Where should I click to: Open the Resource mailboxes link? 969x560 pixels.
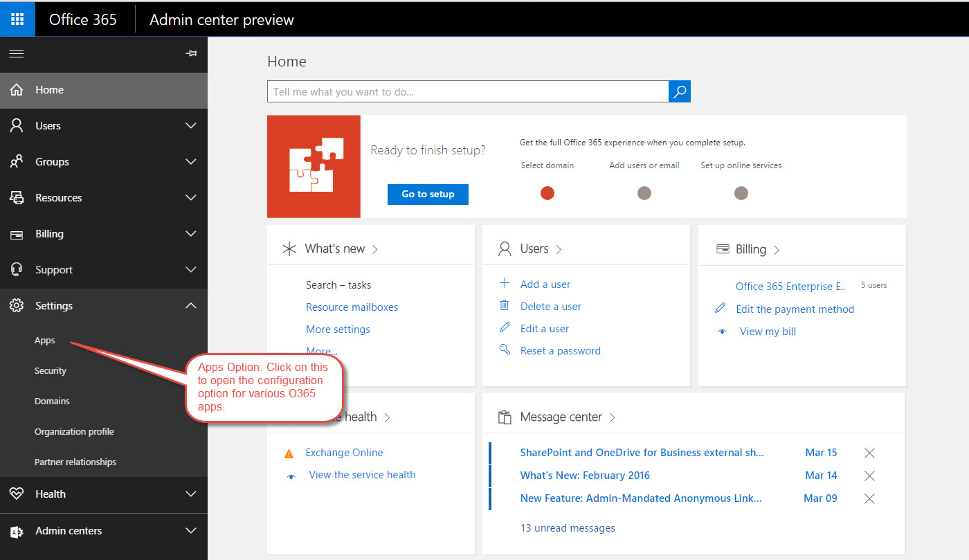click(x=352, y=307)
